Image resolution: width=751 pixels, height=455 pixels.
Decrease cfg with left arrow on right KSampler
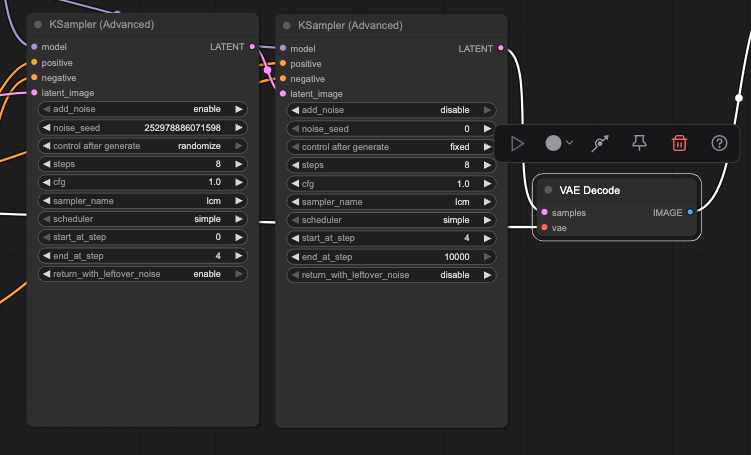[x=295, y=183]
